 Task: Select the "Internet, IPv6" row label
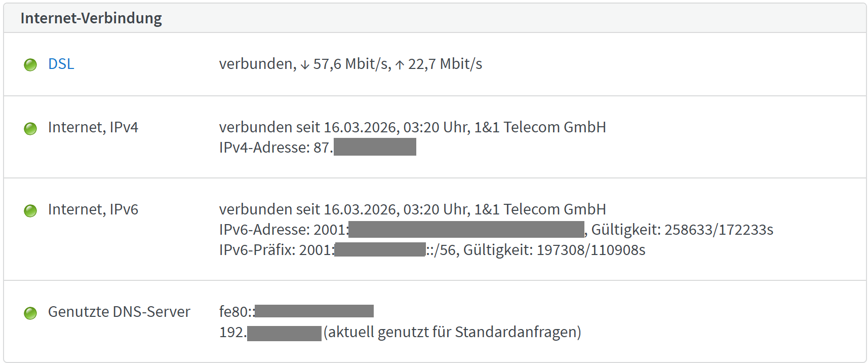pyautogui.click(x=93, y=209)
